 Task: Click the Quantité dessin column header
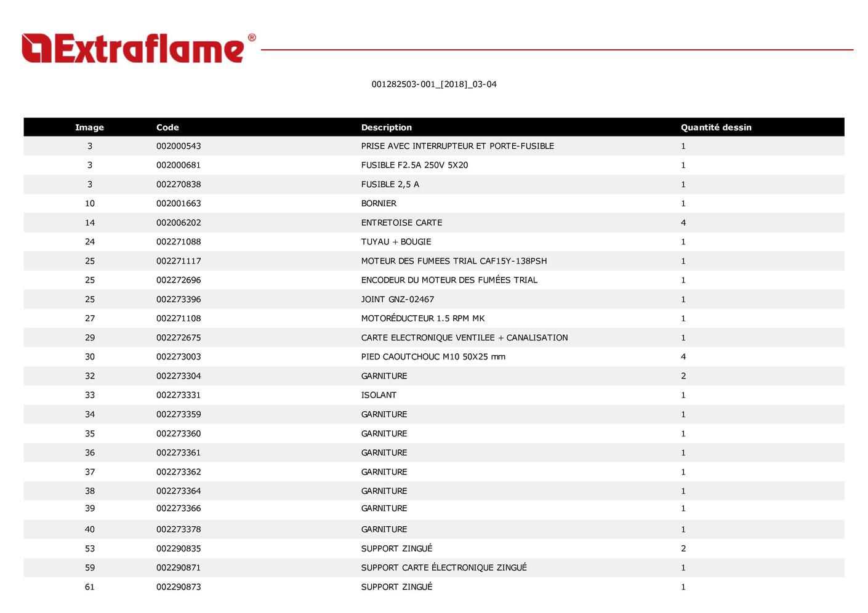pyautogui.click(x=715, y=127)
